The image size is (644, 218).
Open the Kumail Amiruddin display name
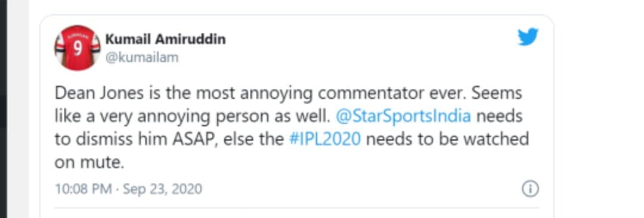(x=166, y=39)
